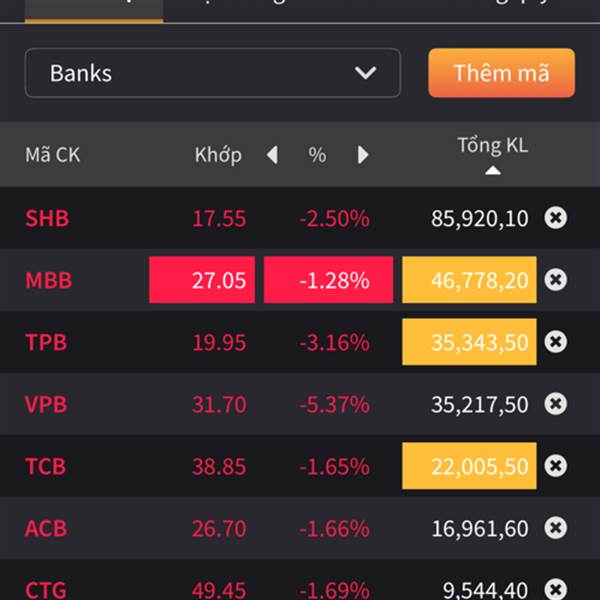Click the X icon beside TCB
The height and width of the screenshot is (600, 600).
pos(556,466)
